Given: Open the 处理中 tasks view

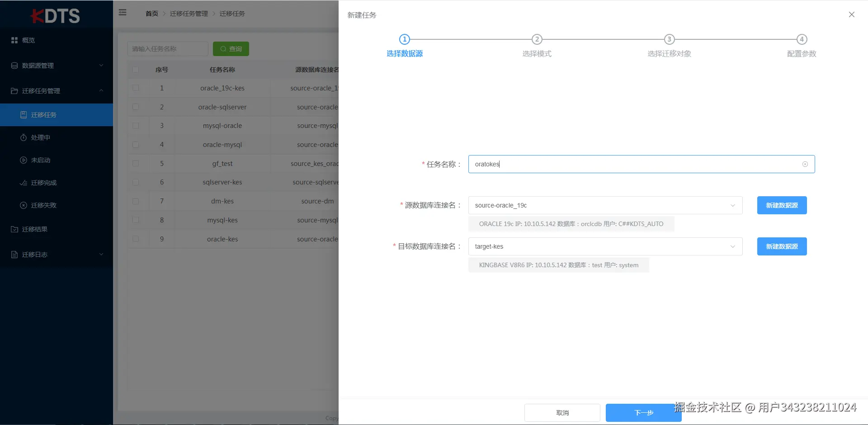Looking at the screenshot, I should (x=41, y=137).
